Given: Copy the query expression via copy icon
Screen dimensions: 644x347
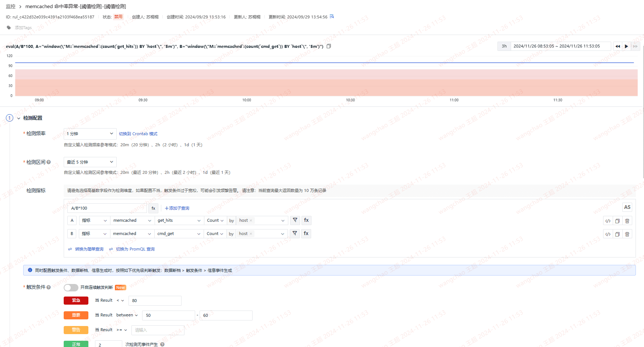Looking at the screenshot, I should pyautogui.click(x=329, y=46).
